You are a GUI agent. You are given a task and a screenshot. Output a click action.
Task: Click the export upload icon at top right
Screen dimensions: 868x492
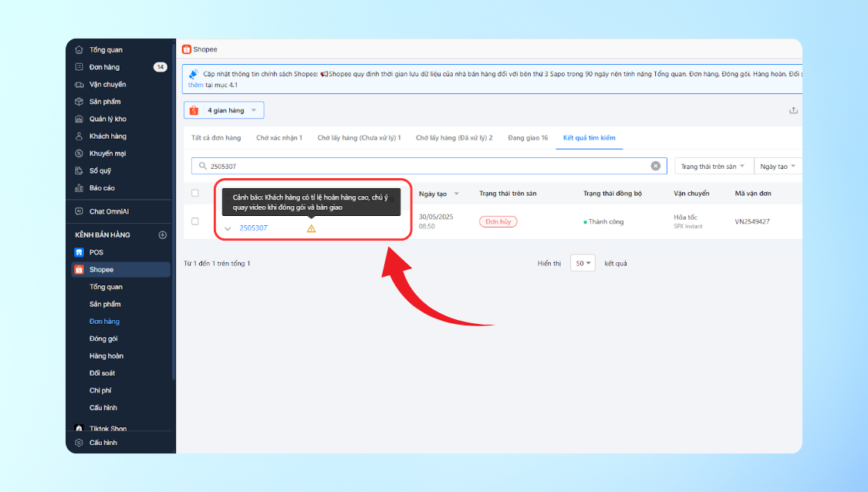click(x=793, y=110)
